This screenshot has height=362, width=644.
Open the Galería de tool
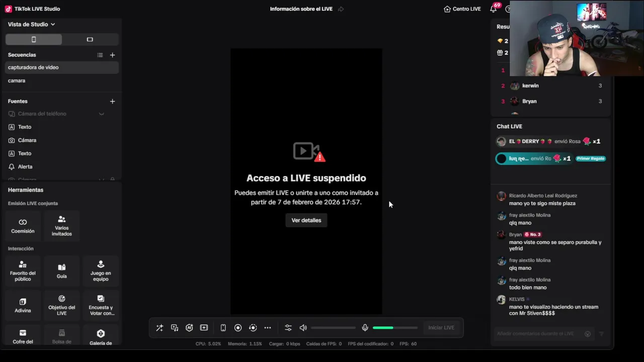pyautogui.click(x=101, y=336)
